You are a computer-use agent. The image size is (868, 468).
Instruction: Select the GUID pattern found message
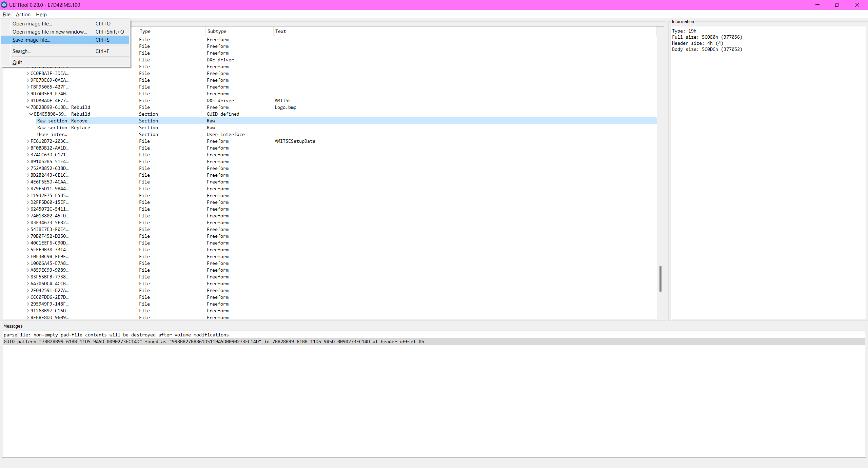(x=214, y=342)
